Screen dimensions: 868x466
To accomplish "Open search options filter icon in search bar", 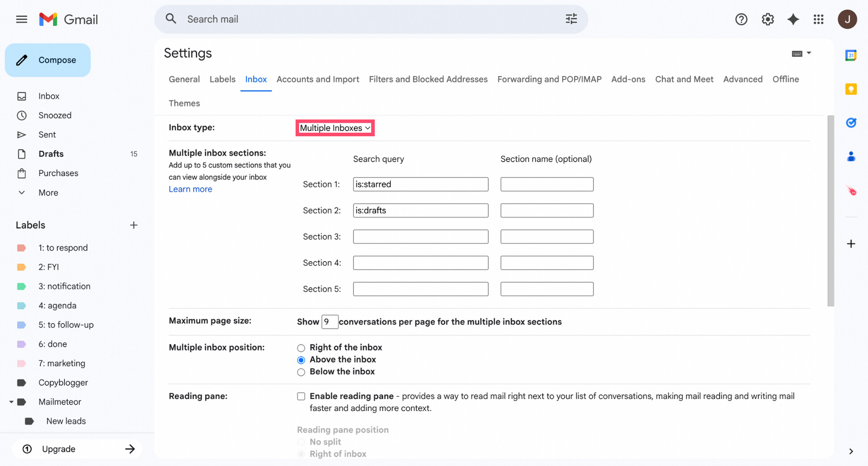I will click(x=571, y=19).
